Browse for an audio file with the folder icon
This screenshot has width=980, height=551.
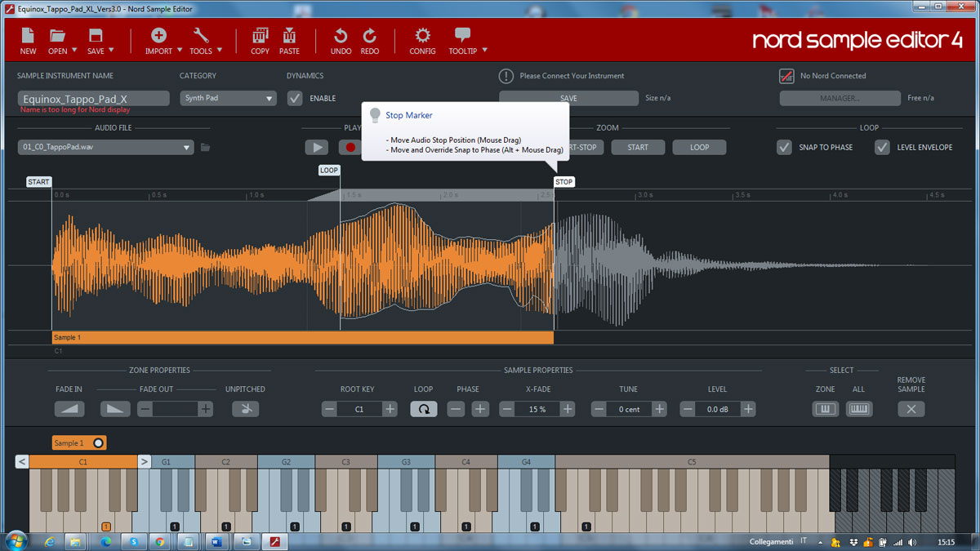(206, 148)
